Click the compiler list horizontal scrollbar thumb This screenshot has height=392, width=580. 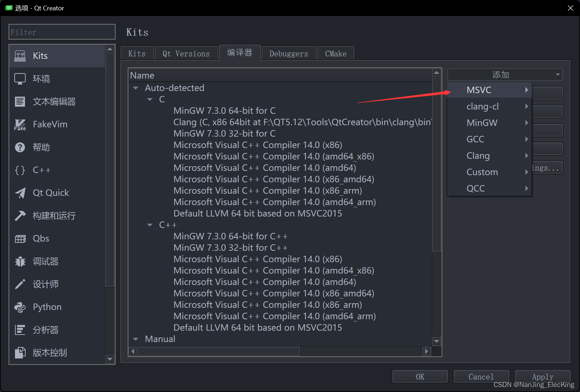click(219, 351)
